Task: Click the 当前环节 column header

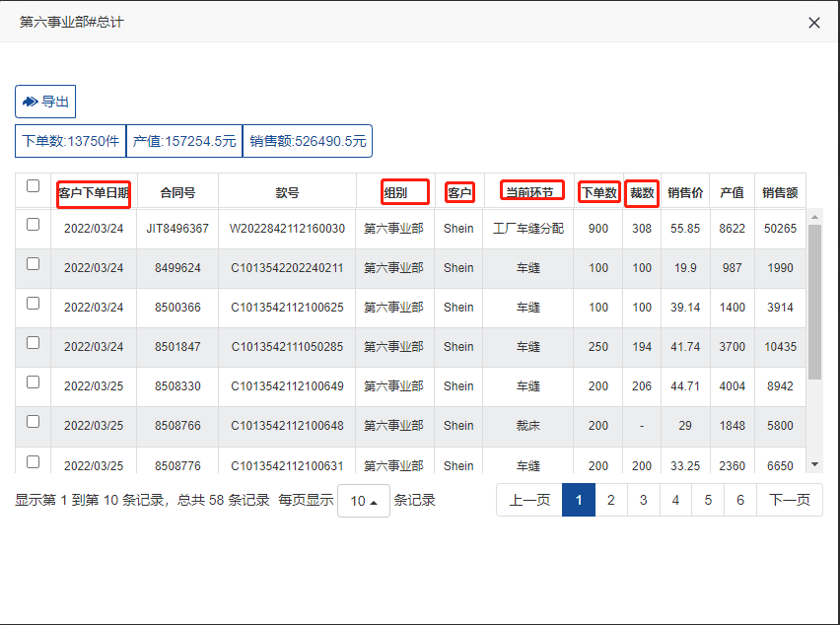Action: pos(528,192)
